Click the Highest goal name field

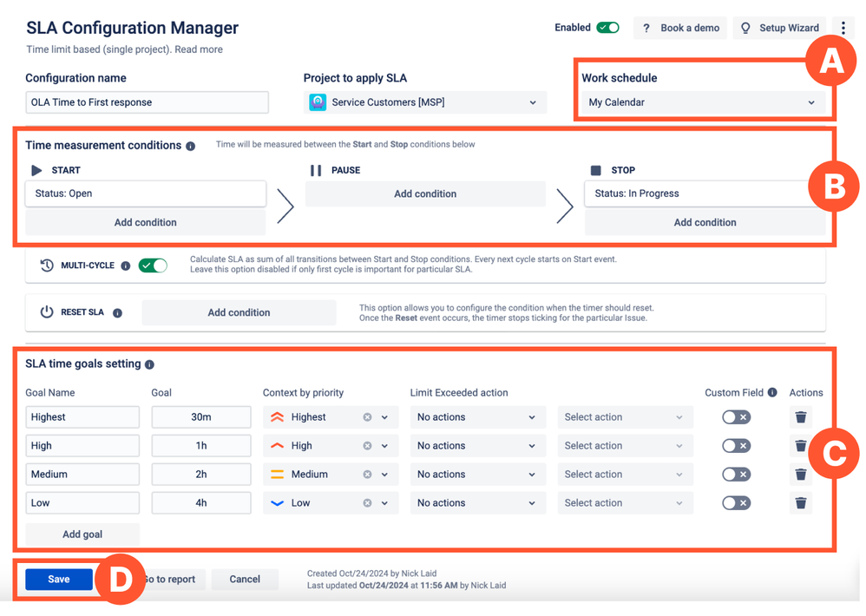coord(82,417)
